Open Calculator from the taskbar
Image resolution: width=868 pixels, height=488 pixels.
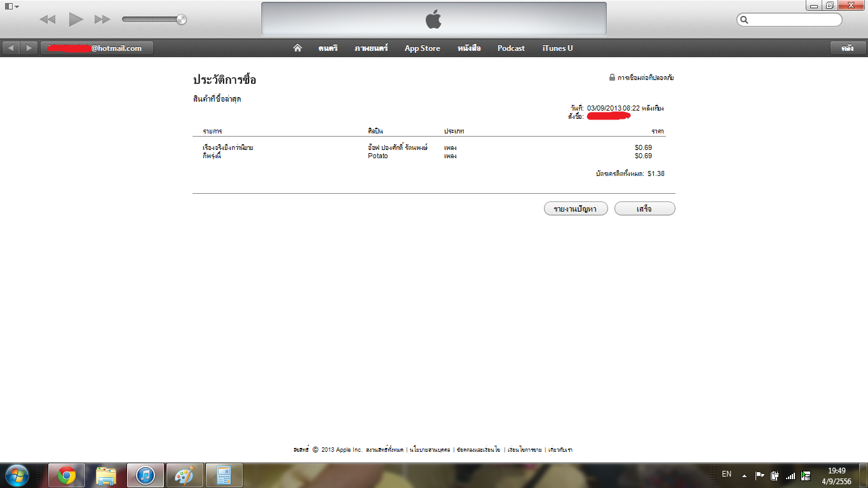(x=224, y=475)
